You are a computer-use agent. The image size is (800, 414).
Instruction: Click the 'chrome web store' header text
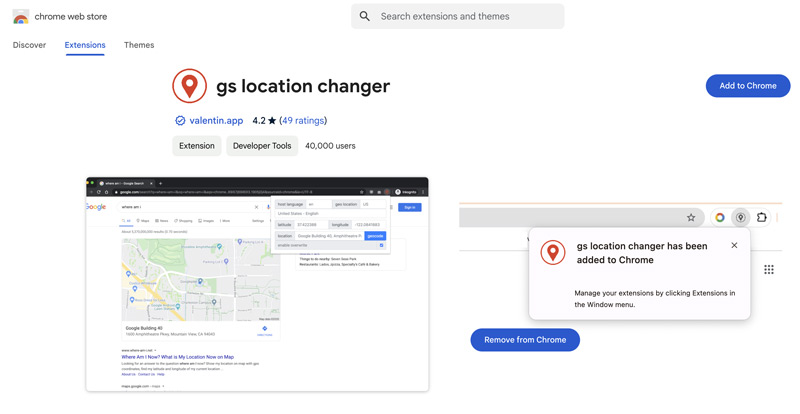[71, 16]
